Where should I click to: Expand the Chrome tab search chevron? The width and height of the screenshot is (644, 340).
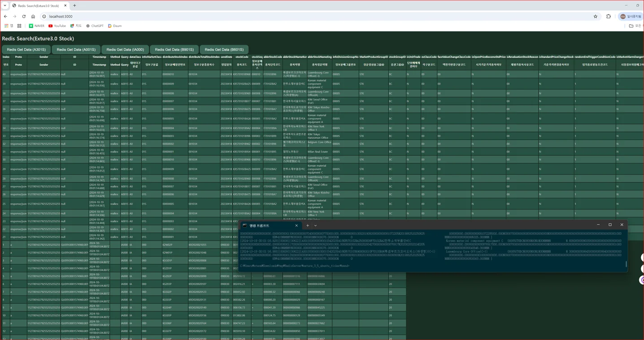4,6
